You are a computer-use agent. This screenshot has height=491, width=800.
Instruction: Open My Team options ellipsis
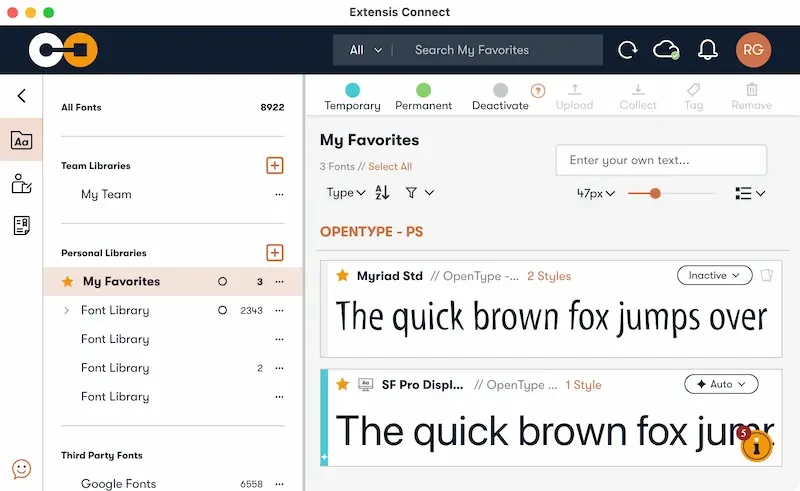279,194
